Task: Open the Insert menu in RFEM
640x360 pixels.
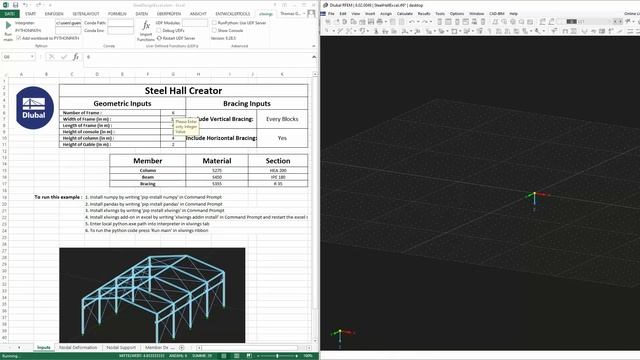Action: pos(370,13)
